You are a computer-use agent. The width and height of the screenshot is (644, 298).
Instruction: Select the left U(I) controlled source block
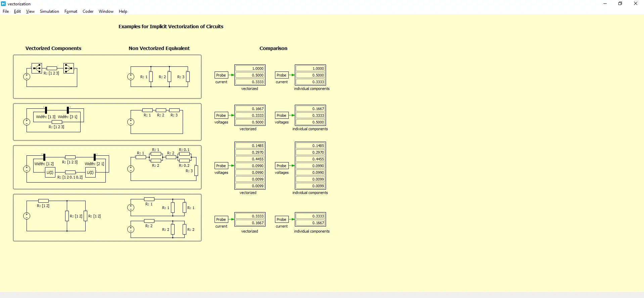[x=50, y=172]
